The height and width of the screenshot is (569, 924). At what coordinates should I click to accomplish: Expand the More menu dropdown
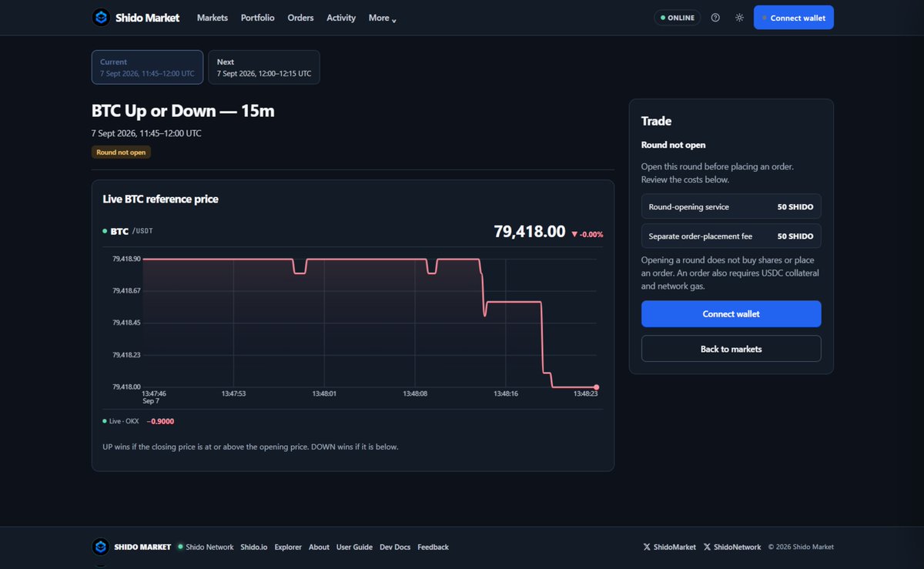point(382,18)
